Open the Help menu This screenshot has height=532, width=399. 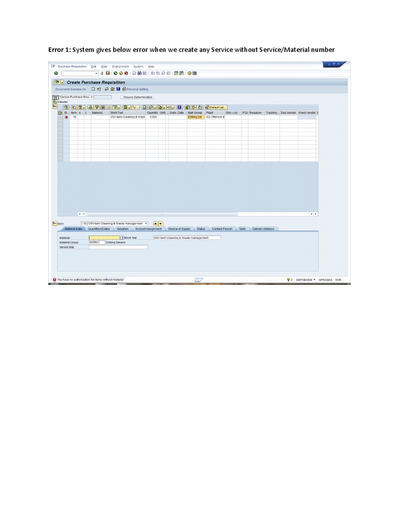(x=151, y=66)
